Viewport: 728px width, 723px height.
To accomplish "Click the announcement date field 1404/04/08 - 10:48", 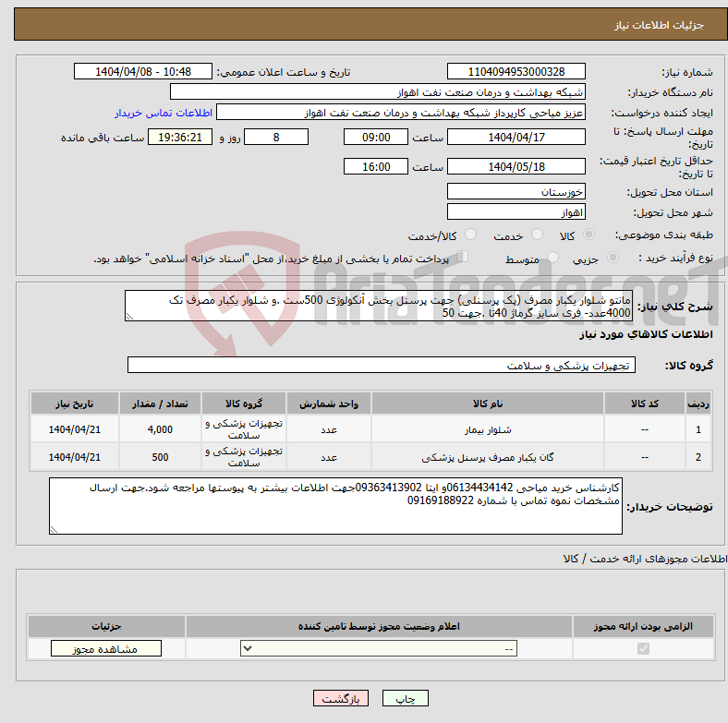I will [x=143, y=71].
